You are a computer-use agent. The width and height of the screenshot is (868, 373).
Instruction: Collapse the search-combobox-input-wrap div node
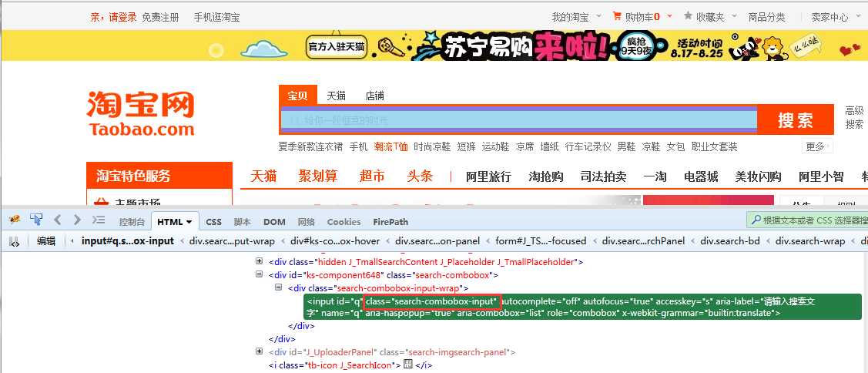coord(279,287)
